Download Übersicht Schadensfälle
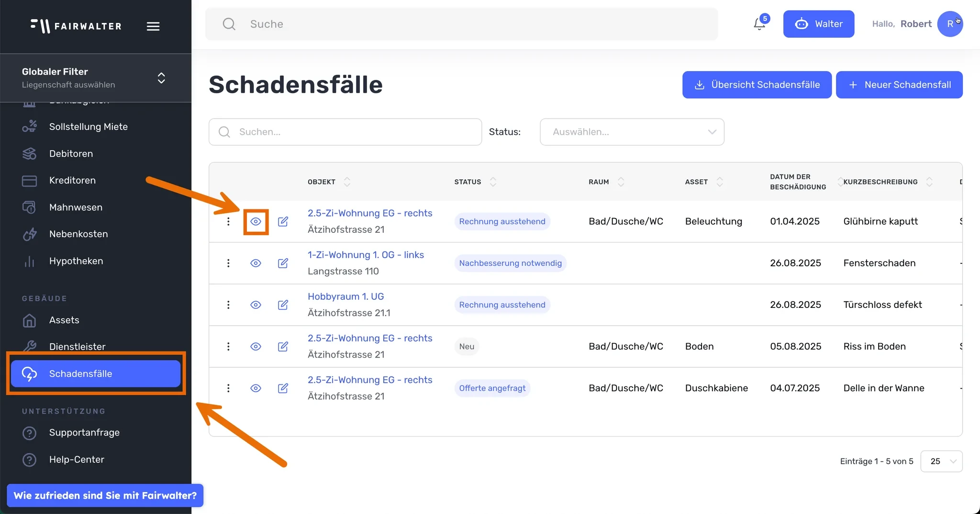This screenshot has width=980, height=514. 757,85
